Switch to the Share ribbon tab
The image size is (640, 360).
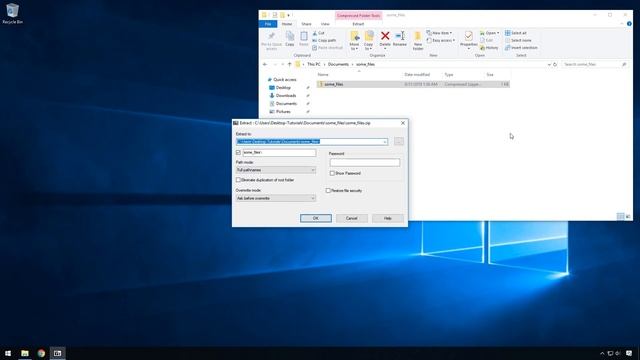(x=306, y=24)
